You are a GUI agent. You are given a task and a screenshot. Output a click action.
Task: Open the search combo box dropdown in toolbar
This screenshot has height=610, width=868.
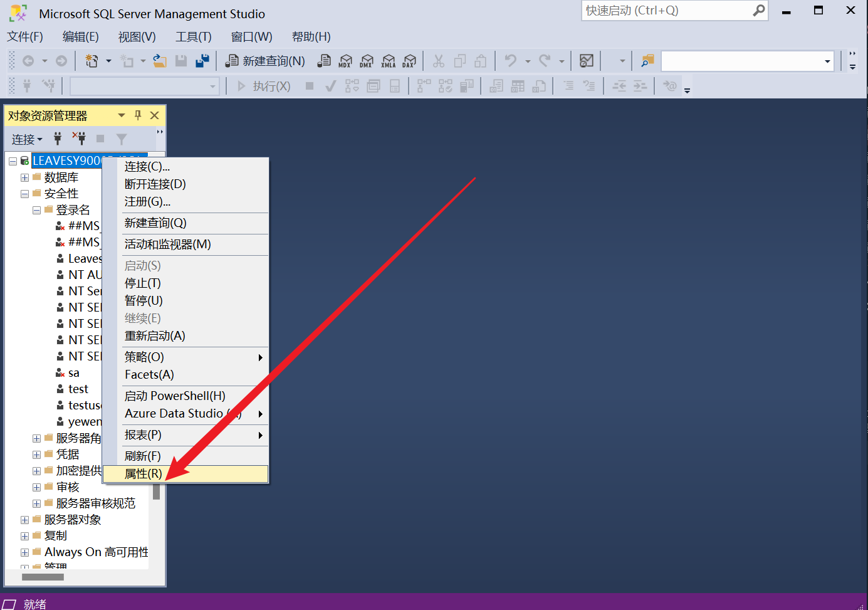[x=827, y=61]
